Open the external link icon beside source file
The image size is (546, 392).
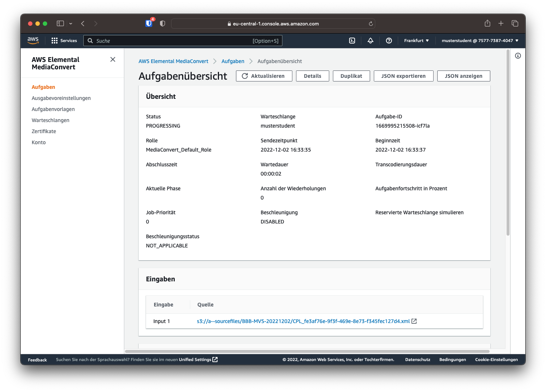(x=414, y=321)
